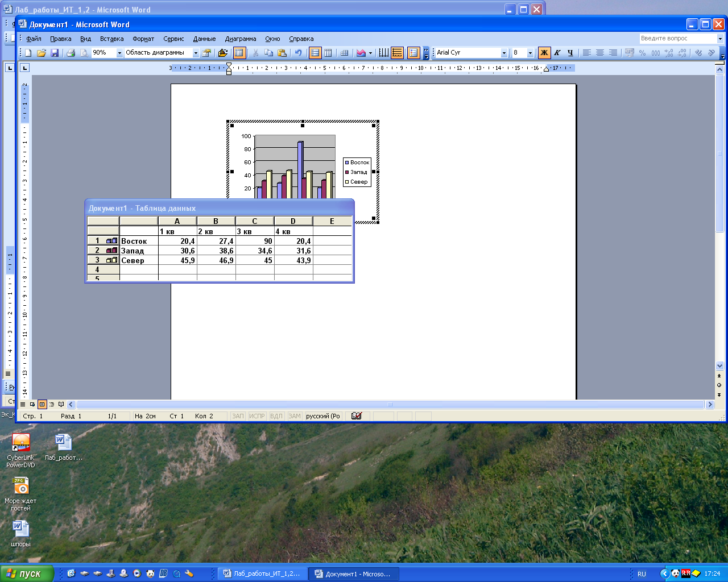Toggle the By Row series button
The width and height of the screenshot is (728, 582).
click(x=315, y=53)
